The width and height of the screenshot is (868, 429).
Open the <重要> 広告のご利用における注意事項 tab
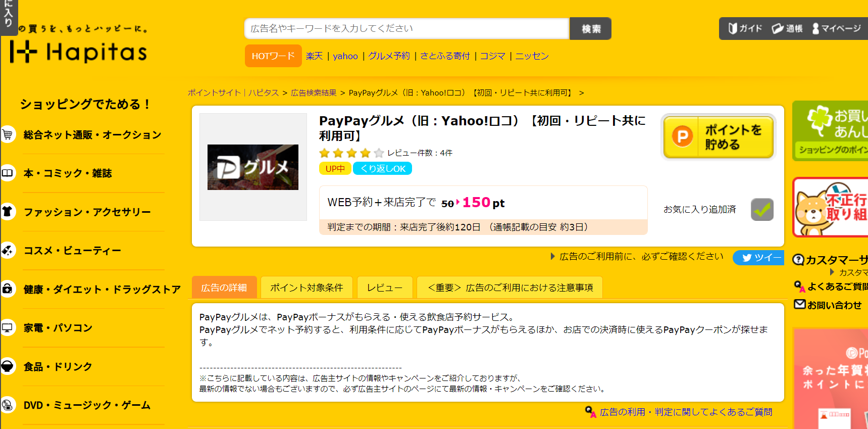point(510,288)
